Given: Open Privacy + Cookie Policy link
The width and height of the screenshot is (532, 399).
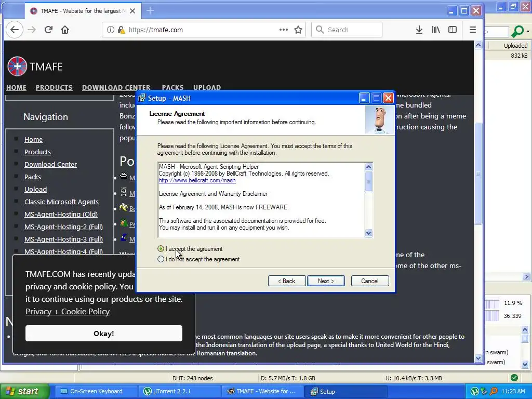Looking at the screenshot, I should (68, 312).
